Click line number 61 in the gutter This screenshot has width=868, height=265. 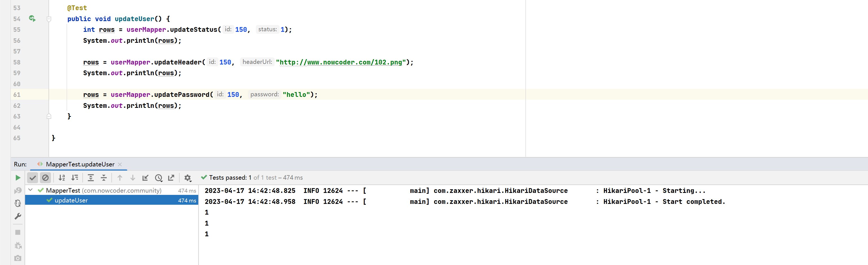pos(17,95)
